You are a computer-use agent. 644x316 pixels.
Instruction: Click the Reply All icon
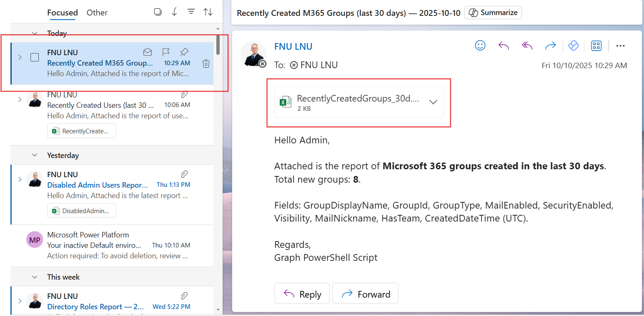tap(527, 46)
